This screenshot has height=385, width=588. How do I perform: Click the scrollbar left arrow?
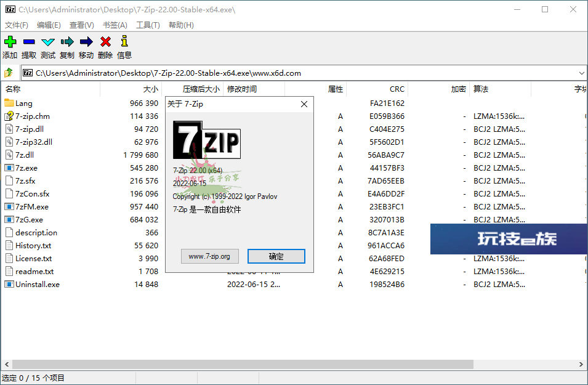[x=6, y=364]
